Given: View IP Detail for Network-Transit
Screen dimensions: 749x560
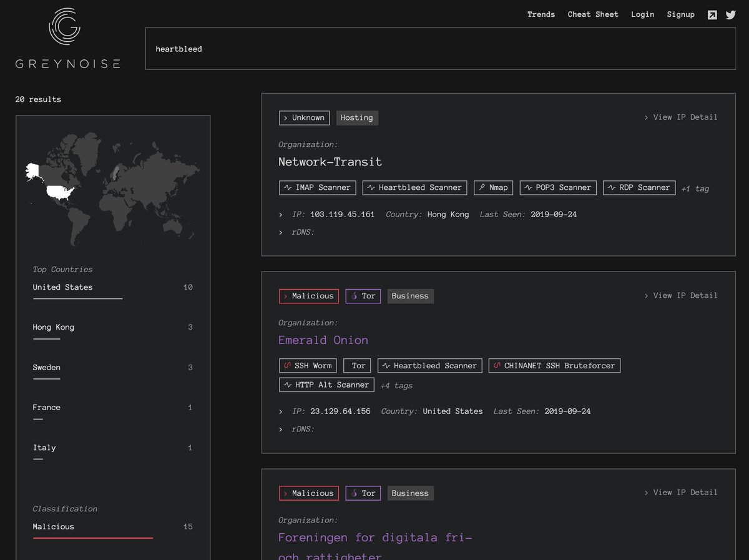Looking at the screenshot, I should 681,117.
